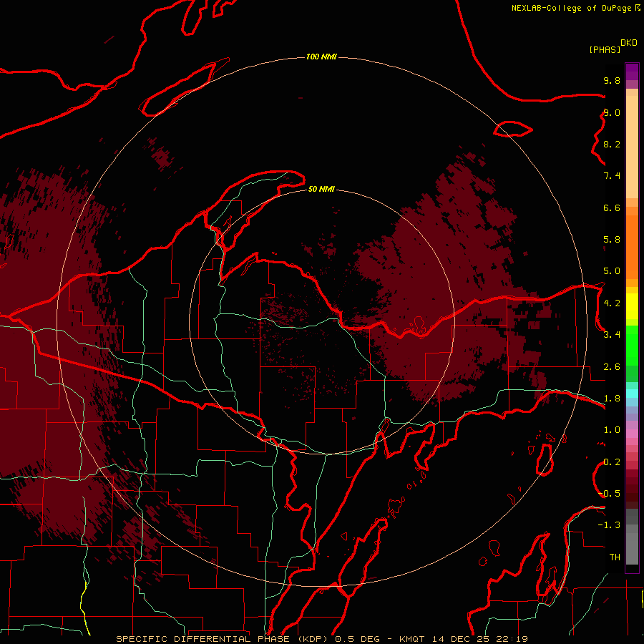This screenshot has height=644, width=644.
Task: Click the -0.5 legend value
Action: click(610, 494)
